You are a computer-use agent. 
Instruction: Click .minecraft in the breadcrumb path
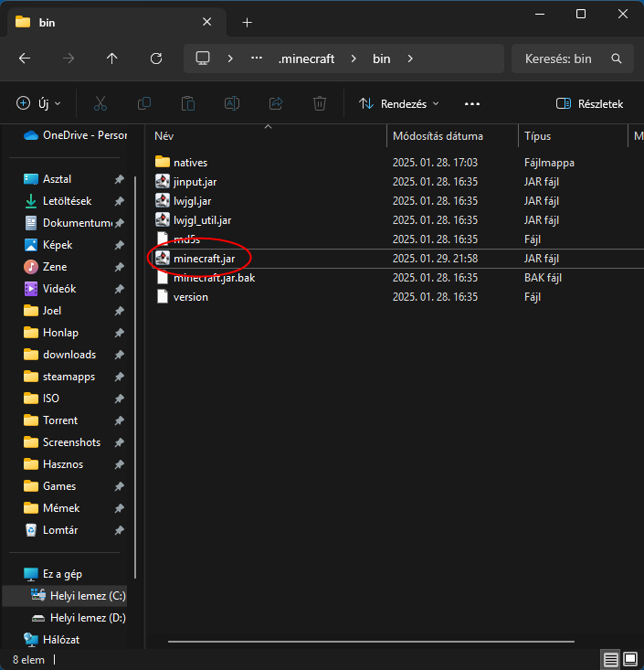[306, 58]
